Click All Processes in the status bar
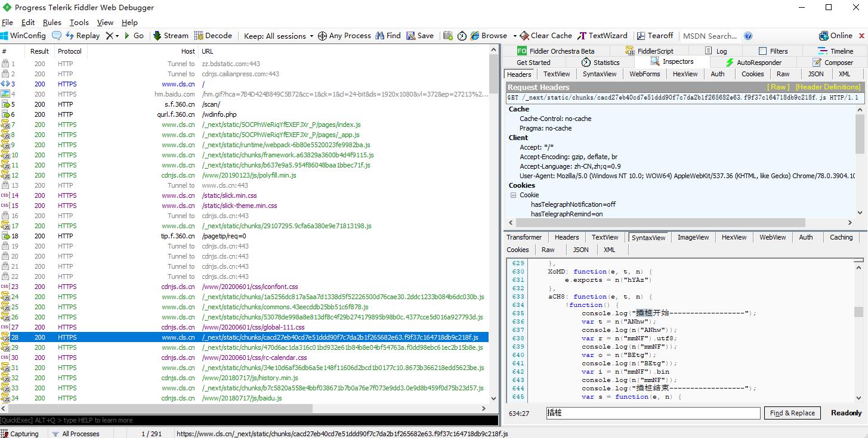 (75, 434)
